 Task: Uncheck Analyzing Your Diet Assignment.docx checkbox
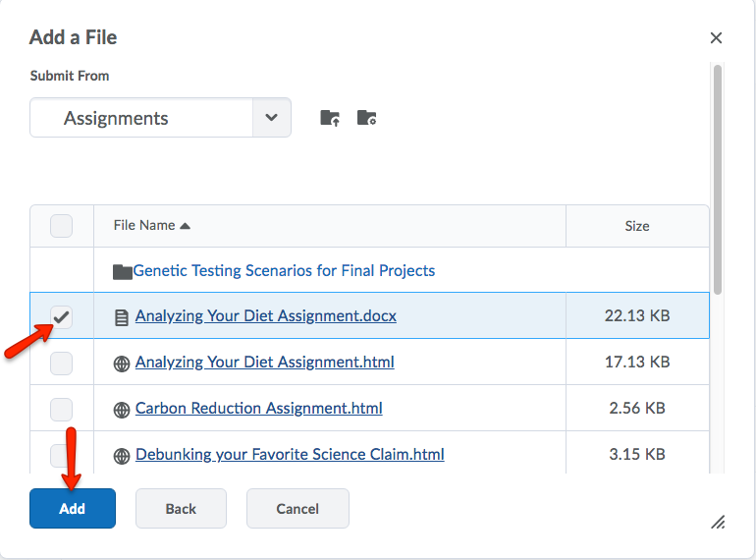[61, 316]
